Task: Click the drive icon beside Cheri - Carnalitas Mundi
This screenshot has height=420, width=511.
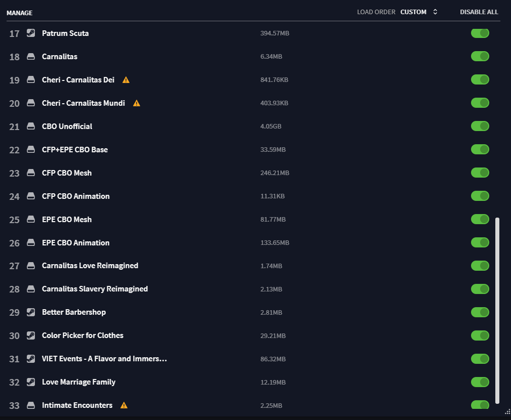Action: pos(31,103)
